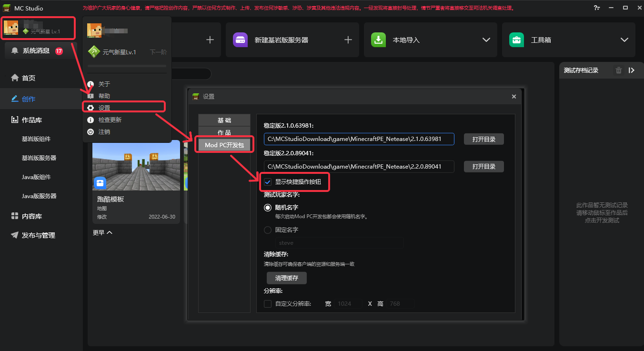Collapse the 测试存档记录 panel arrow
Screen dimensions: 644x351
click(632, 70)
